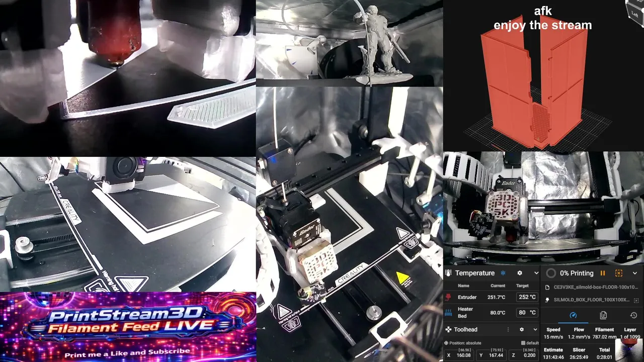Click the nozzle close-up camera feed
Image resolution: width=644 pixels, height=362 pixels.
128,78
